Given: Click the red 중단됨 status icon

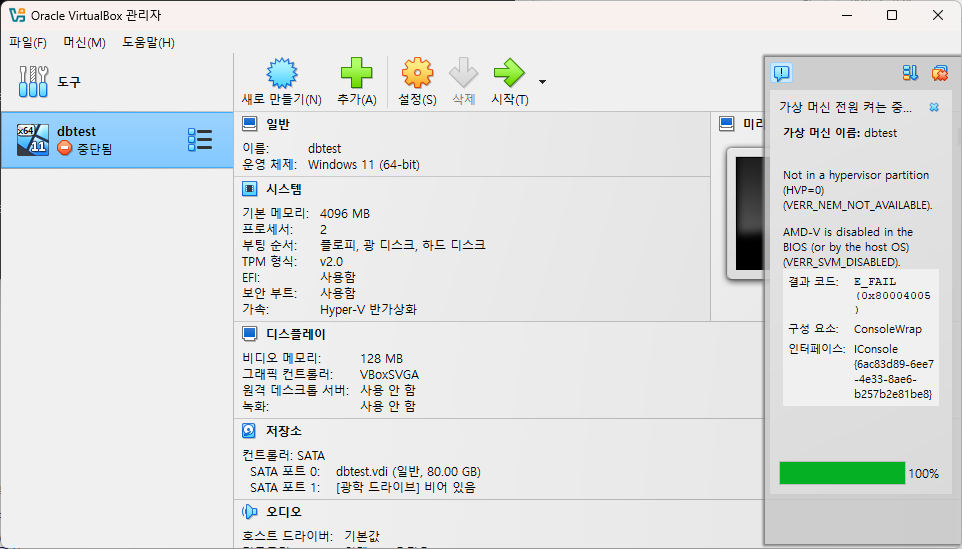Looking at the screenshot, I should (64, 148).
